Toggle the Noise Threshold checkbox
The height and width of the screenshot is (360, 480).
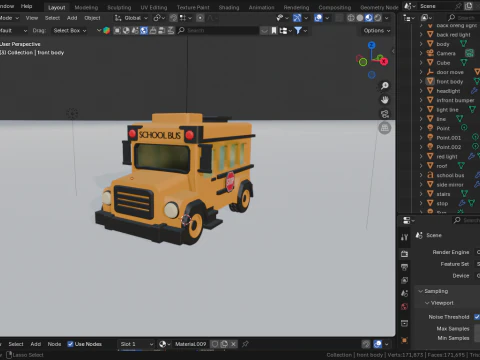(x=477, y=317)
